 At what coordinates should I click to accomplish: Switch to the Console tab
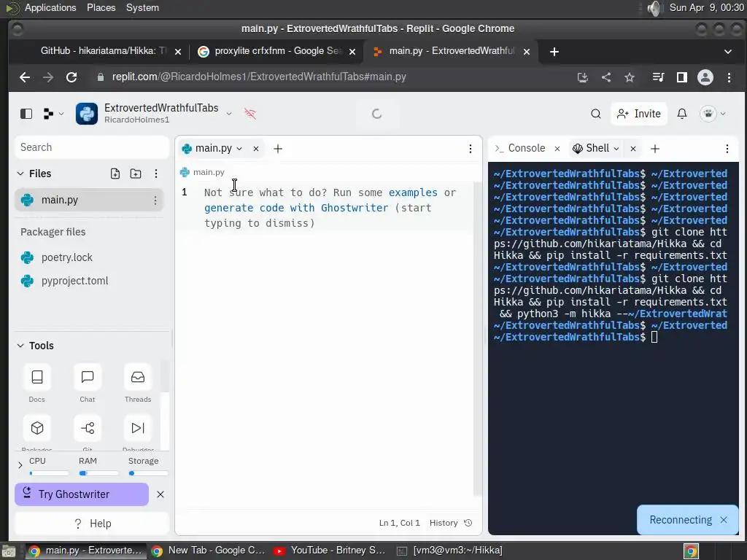coord(519,149)
